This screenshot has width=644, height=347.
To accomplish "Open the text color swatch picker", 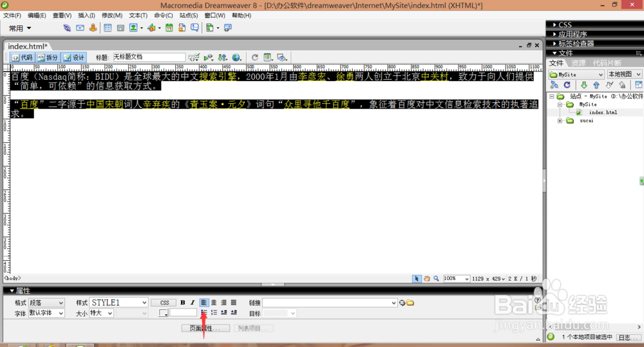I will (x=164, y=313).
